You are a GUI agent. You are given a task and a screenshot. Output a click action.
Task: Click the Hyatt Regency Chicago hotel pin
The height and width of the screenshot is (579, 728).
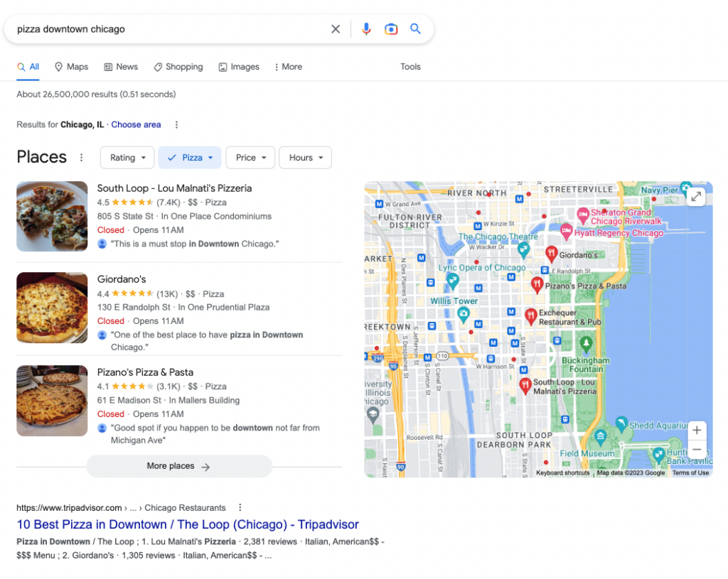click(566, 231)
